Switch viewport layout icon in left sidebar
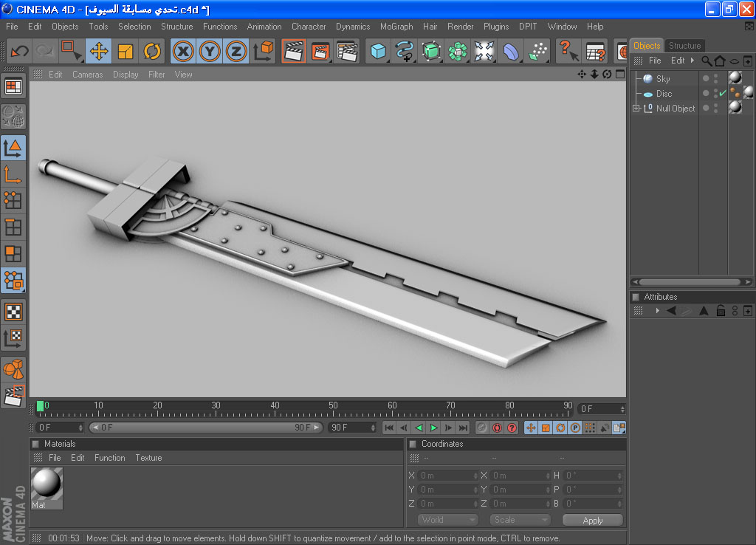 click(x=13, y=87)
